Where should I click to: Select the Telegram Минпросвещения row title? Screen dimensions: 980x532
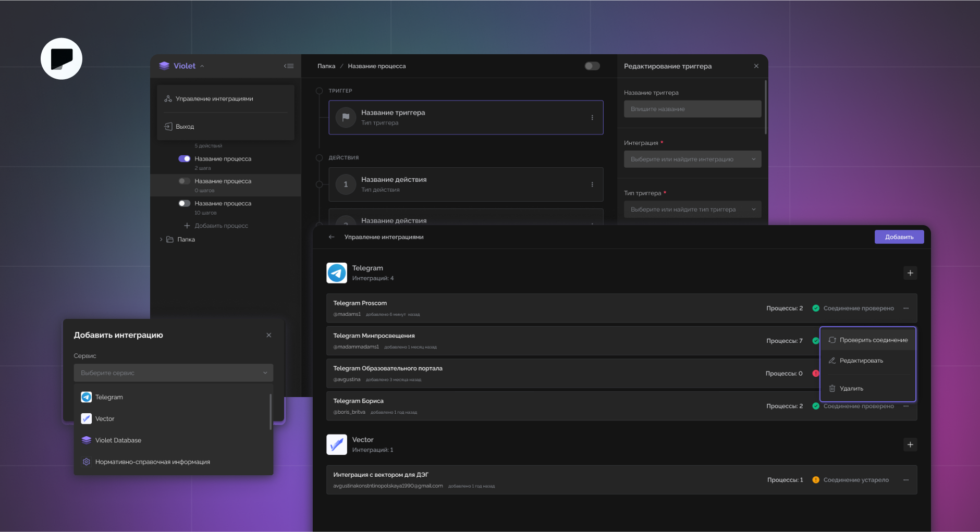[374, 336]
